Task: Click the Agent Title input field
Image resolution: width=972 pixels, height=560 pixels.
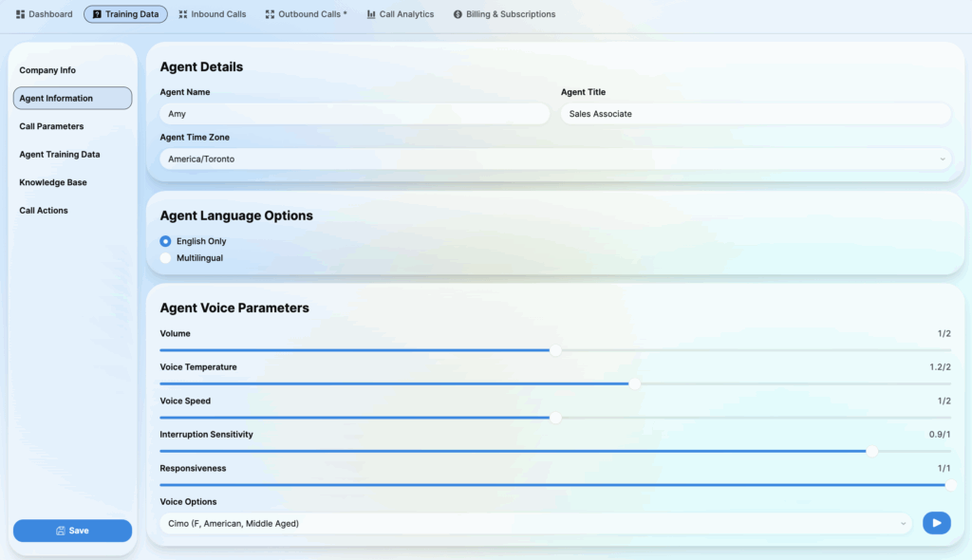Action: coord(756,114)
